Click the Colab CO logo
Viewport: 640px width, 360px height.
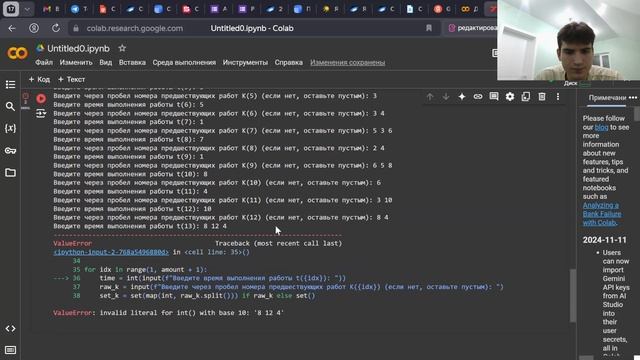click(x=17, y=53)
